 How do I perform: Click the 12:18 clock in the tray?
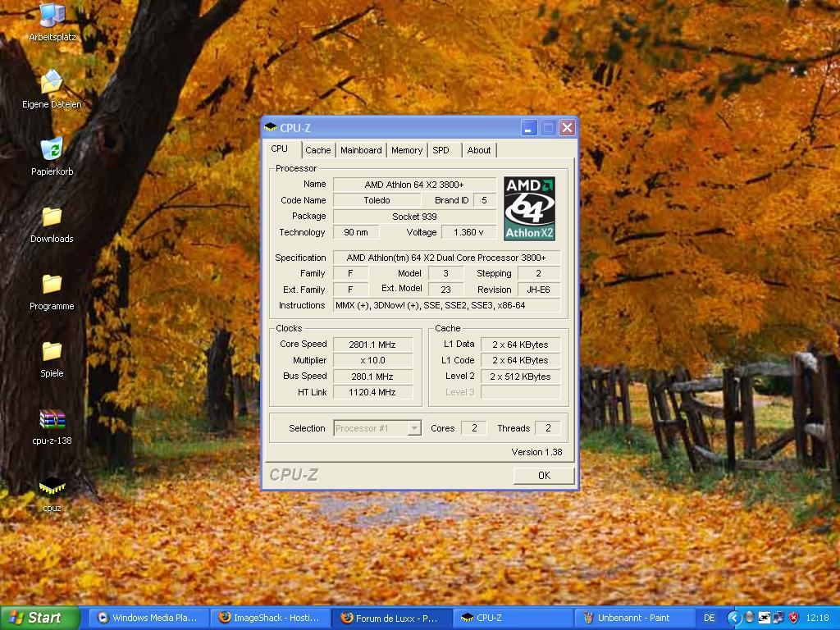click(818, 618)
